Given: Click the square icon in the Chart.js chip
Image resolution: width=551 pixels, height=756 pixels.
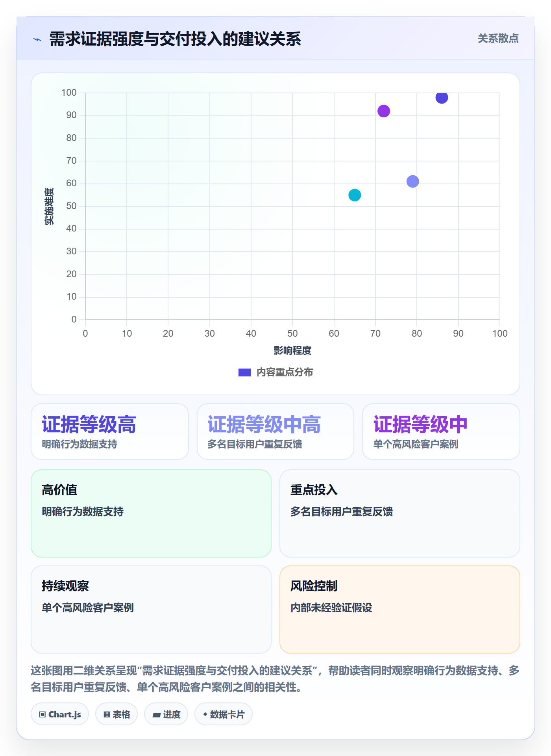Looking at the screenshot, I should (x=43, y=715).
